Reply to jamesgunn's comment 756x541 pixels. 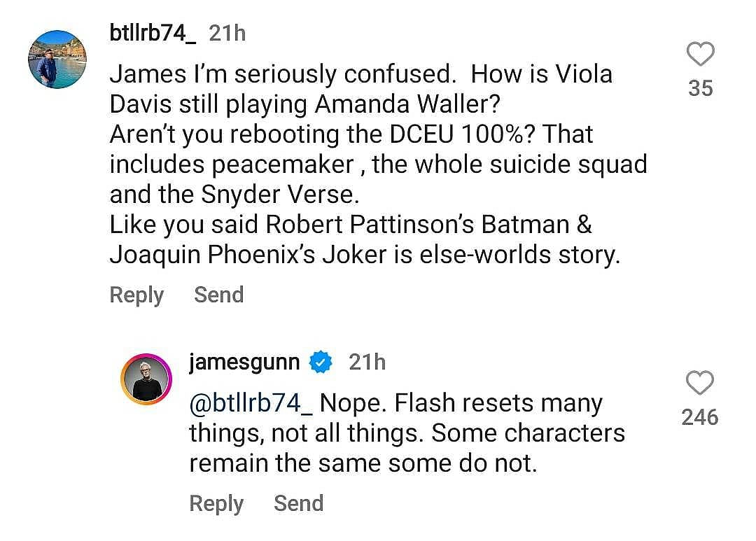click(x=216, y=504)
